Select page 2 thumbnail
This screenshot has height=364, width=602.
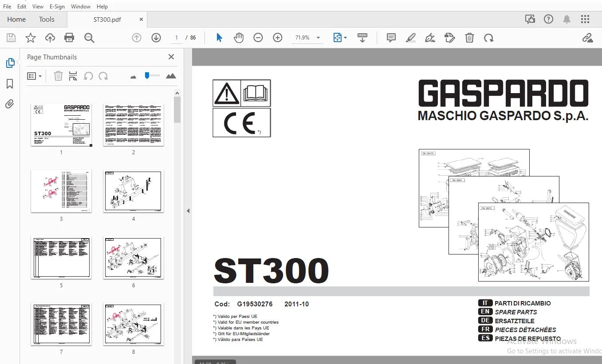(134, 125)
